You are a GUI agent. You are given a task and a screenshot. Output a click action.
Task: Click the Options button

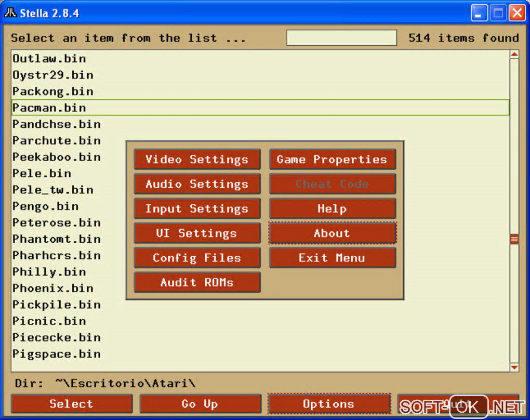(329, 404)
